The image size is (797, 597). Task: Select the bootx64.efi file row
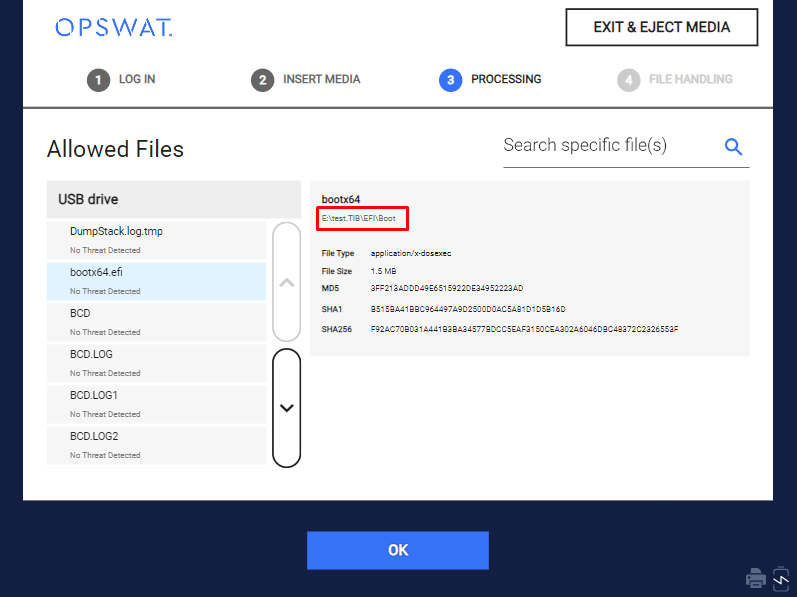pyautogui.click(x=157, y=281)
